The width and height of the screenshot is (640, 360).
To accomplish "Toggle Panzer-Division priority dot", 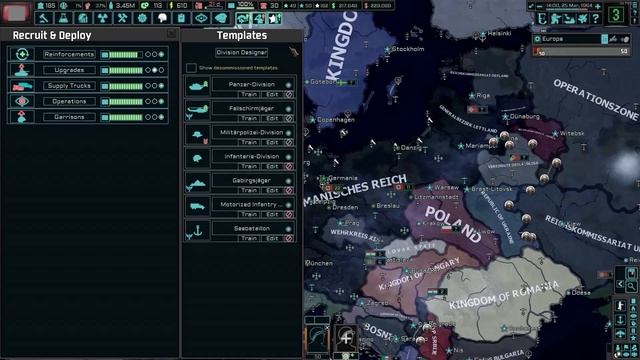I will pyautogui.click(x=289, y=85).
